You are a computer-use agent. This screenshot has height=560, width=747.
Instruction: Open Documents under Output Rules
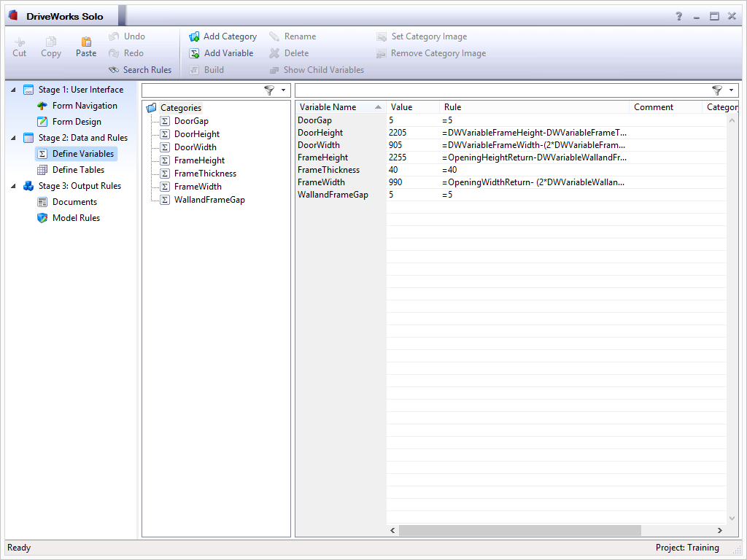(x=75, y=202)
